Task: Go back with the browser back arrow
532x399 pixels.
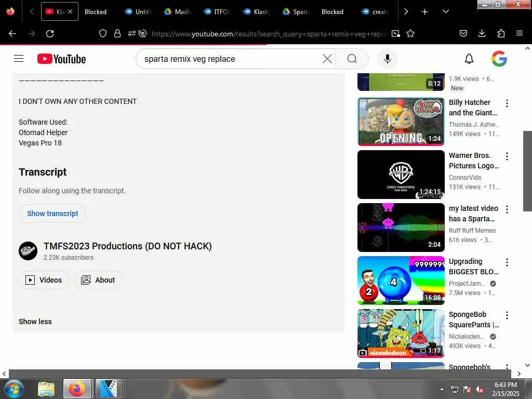Action: pos(12,34)
